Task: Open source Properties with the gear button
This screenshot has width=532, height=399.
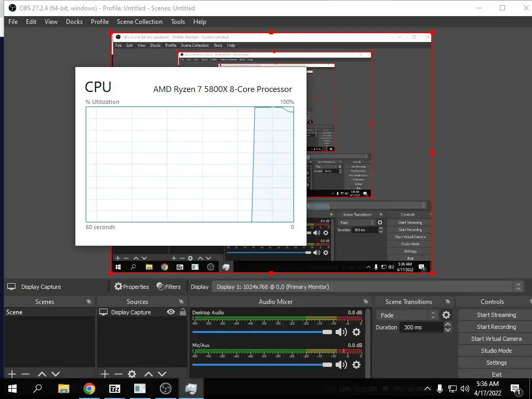Action: pyautogui.click(x=131, y=287)
